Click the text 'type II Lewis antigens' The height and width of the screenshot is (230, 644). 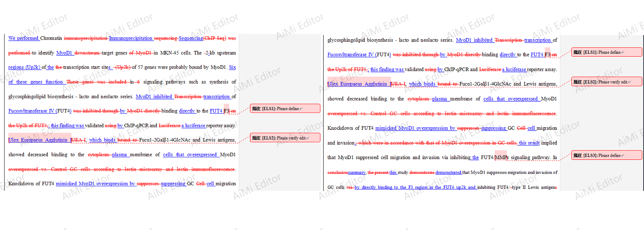point(534,187)
